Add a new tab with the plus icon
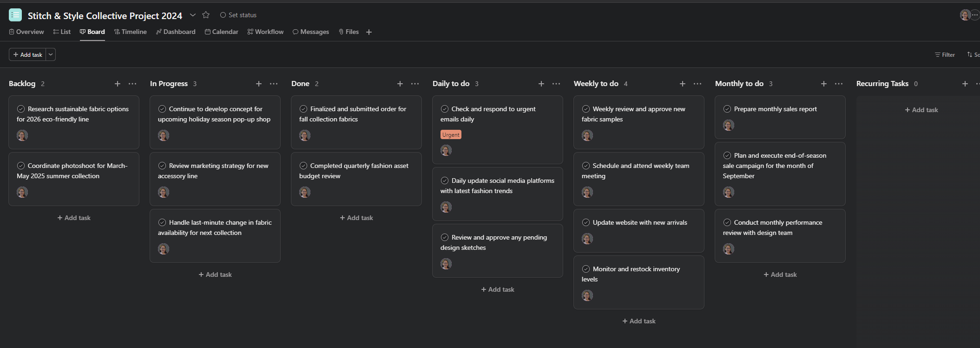Image resolution: width=980 pixels, height=348 pixels. pyautogui.click(x=369, y=32)
